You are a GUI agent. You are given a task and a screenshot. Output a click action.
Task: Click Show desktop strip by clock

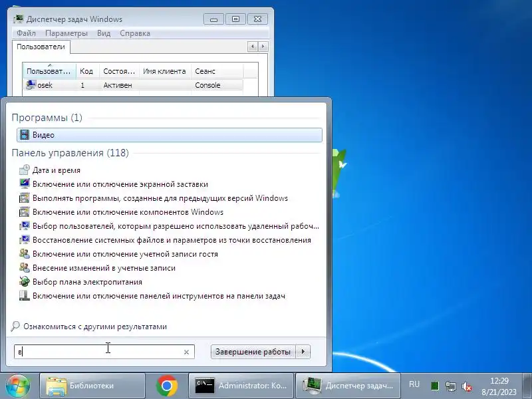point(527,386)
